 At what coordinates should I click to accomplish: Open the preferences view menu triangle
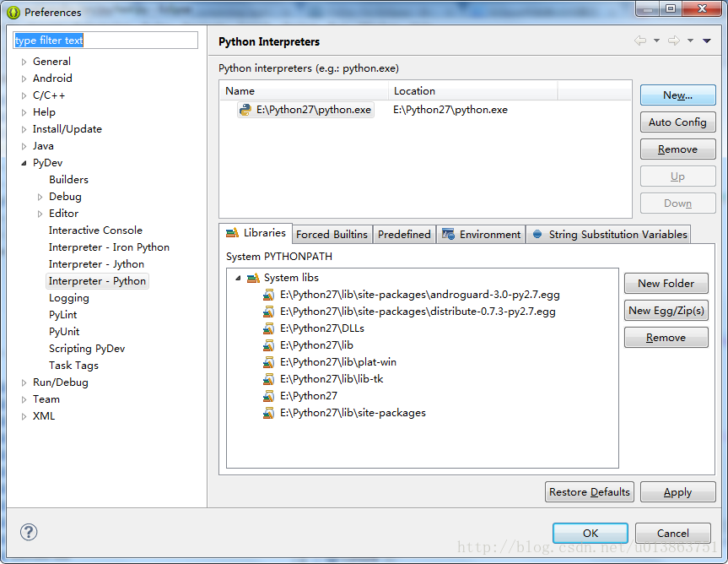point(707,41)
